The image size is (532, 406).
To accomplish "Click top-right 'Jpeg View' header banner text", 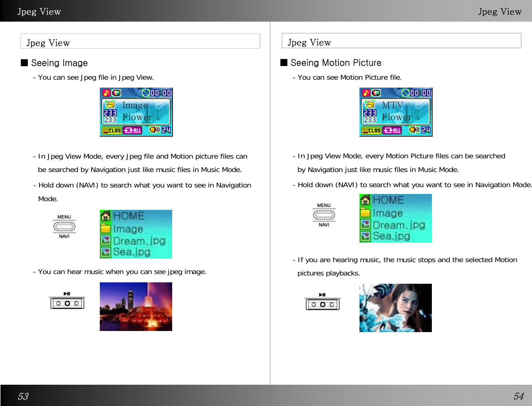I will pos(500,12).
